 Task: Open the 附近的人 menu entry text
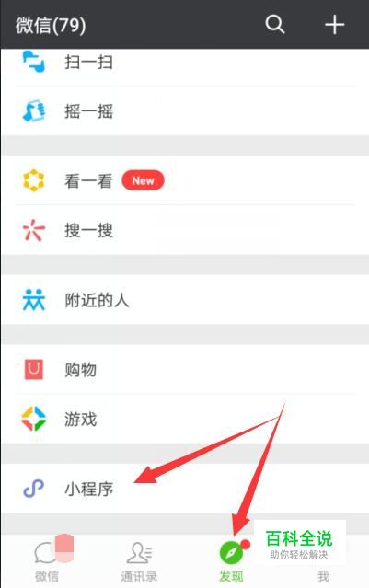click(98, 300)
